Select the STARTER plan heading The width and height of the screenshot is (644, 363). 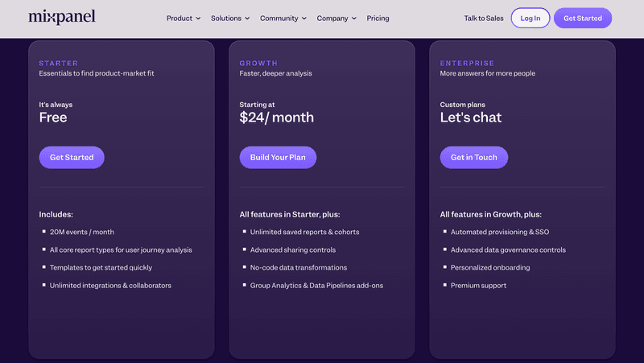click(x=58, y=64)
